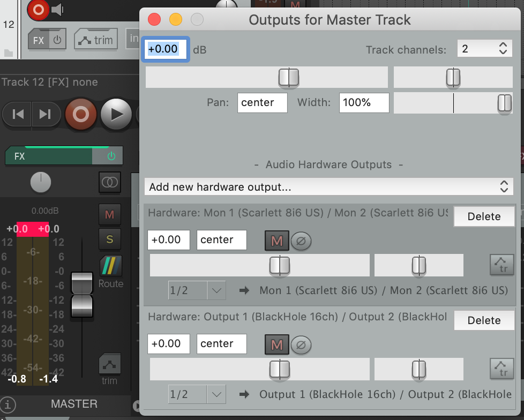Toggle phase invert on the BlackHole output
Viewport: 524px width, 420px height.
point(301,345)
